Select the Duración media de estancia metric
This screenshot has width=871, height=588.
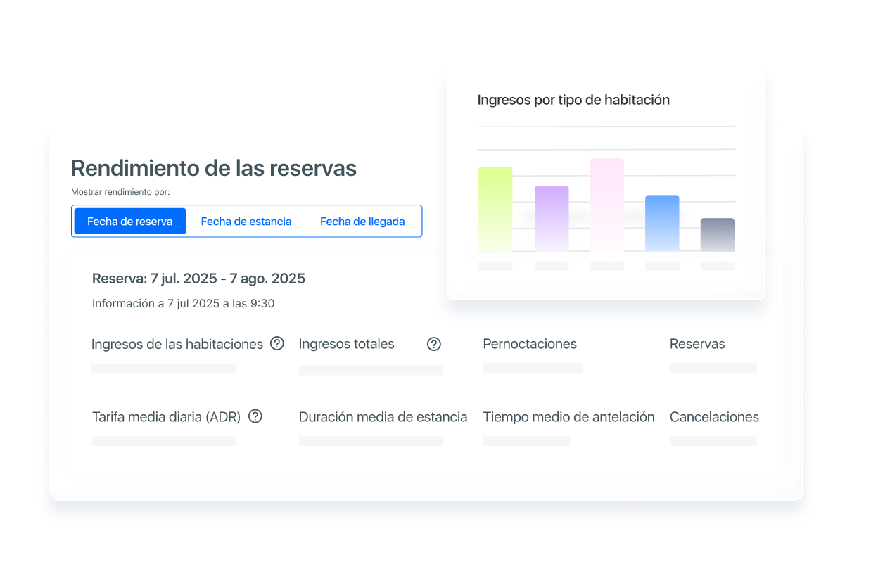click(383, 417)
